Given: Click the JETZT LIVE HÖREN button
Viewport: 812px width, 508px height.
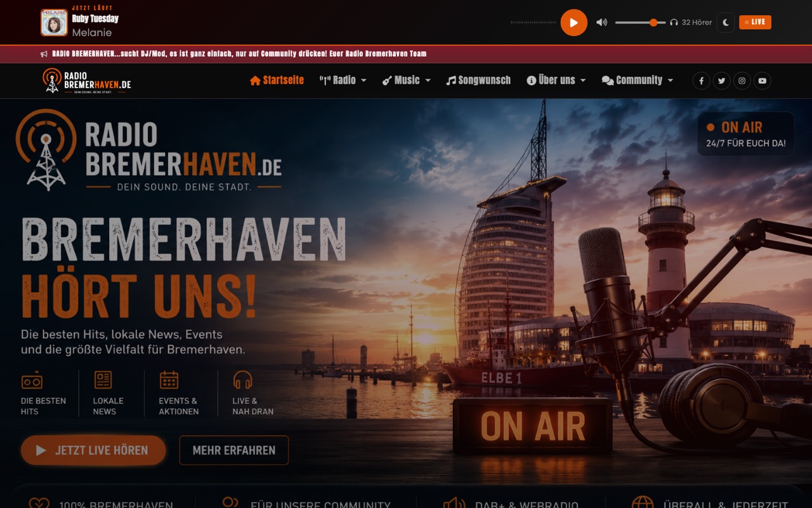Looking at the screenshot, I should pyautogui.click(x=93, y=450).
